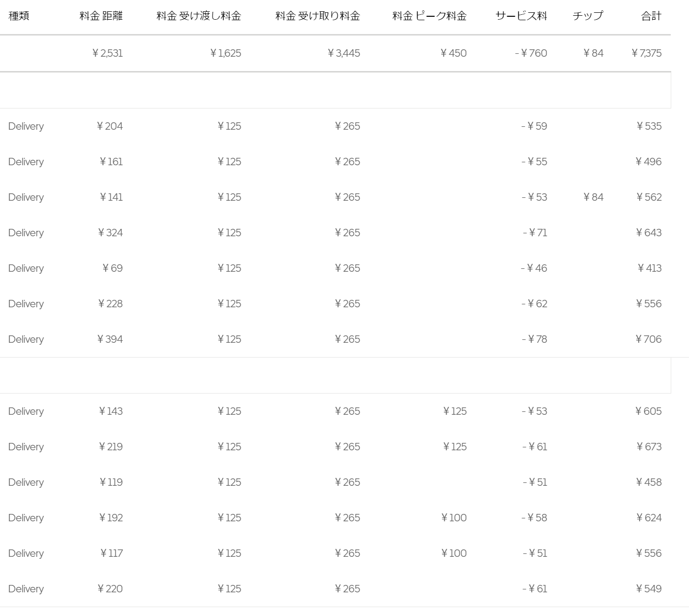Image resolution: width=689 pixels, height=616 pixels.
Task: Click the 料金 距離 column header
Action: (x=101, y=16)
